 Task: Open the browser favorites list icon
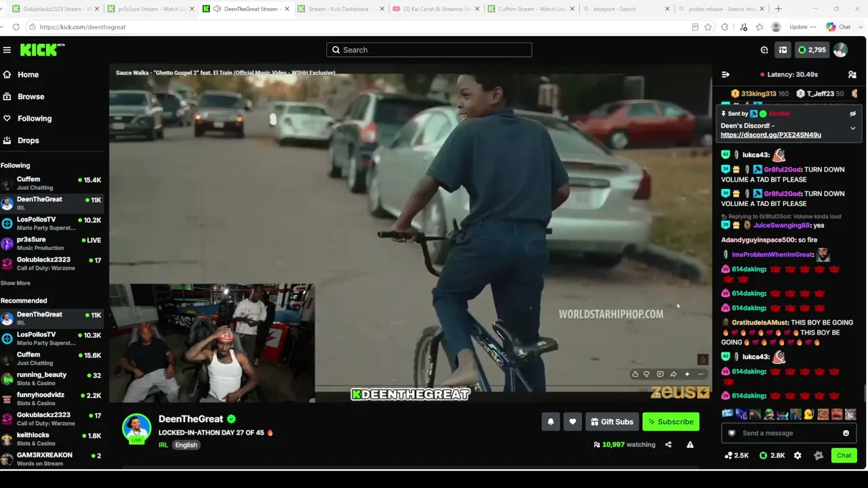point(759,27)
